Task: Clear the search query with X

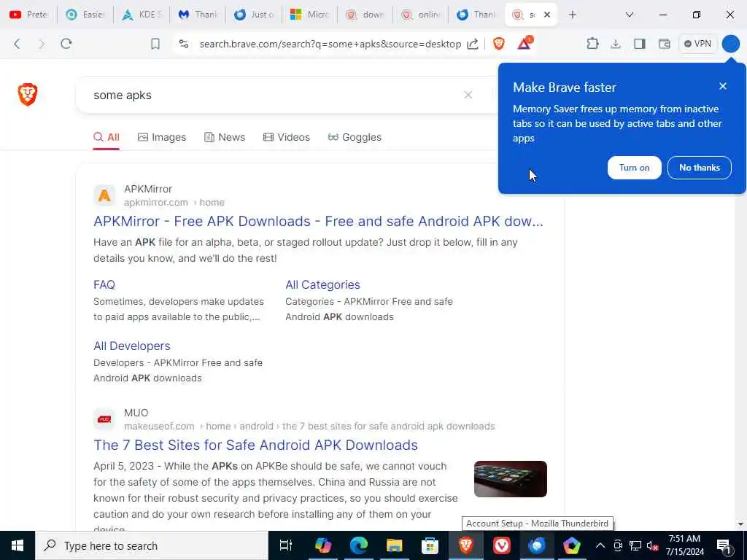Action: pyautogui.click(x=468, y=95)
